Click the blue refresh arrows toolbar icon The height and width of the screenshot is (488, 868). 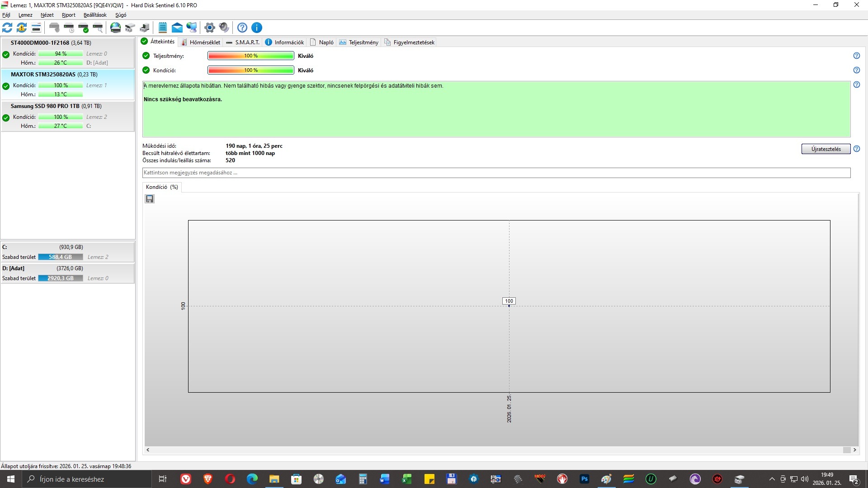7,28
